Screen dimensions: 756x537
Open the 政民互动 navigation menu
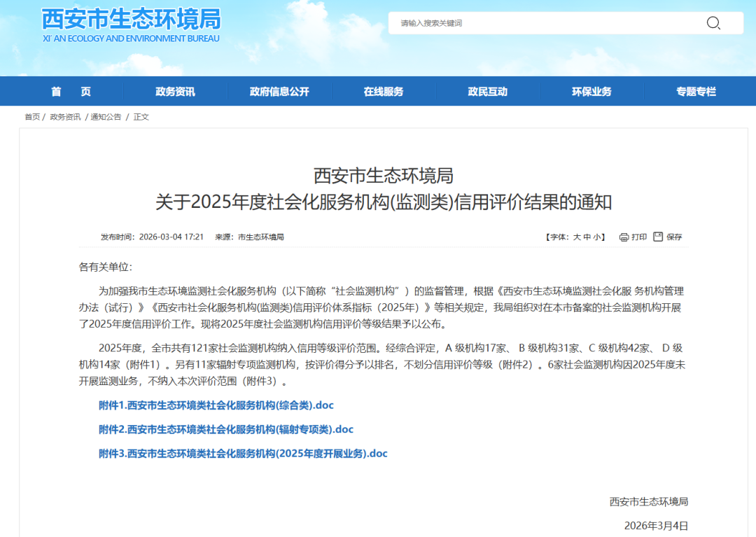click(486, 91)
